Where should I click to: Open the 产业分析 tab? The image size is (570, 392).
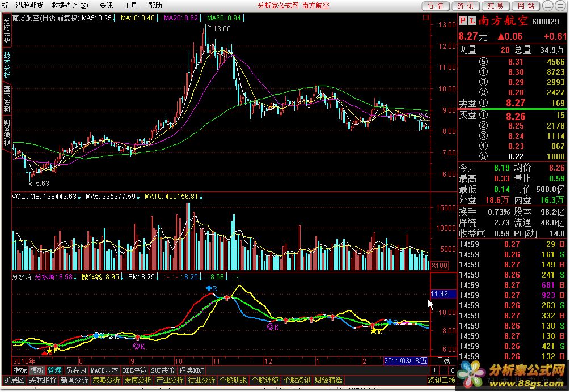click(x=170, y=380)
